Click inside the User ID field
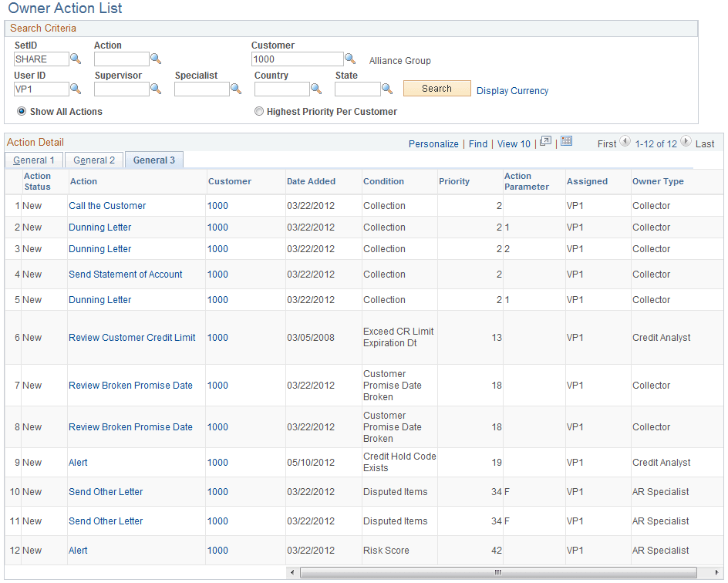This screenshot has height=583, width=728. (41, 89)
